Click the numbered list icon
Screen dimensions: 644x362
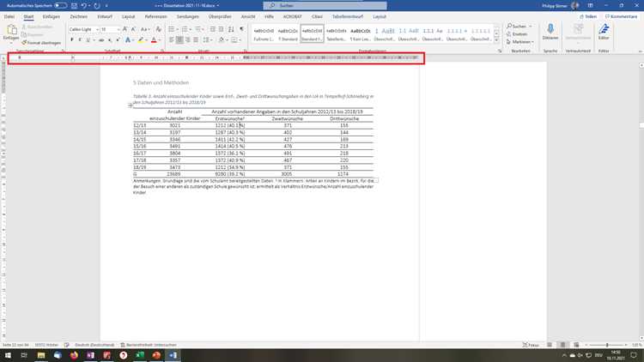[x=185, y=29]
